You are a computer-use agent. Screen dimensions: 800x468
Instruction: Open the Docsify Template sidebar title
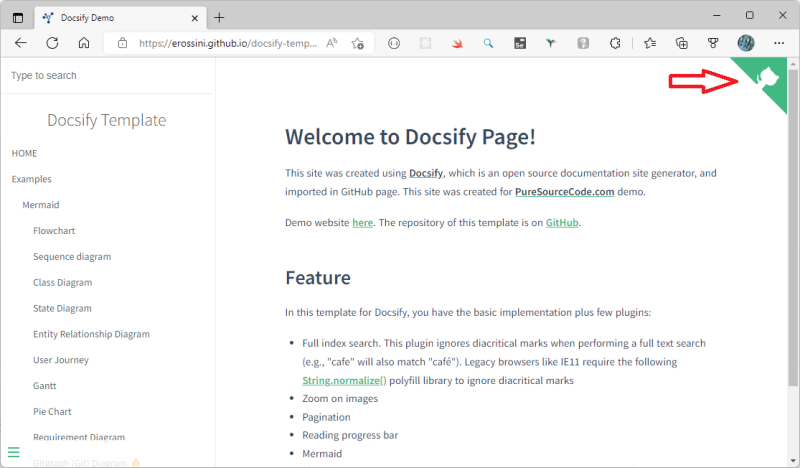tap(107, 120)
